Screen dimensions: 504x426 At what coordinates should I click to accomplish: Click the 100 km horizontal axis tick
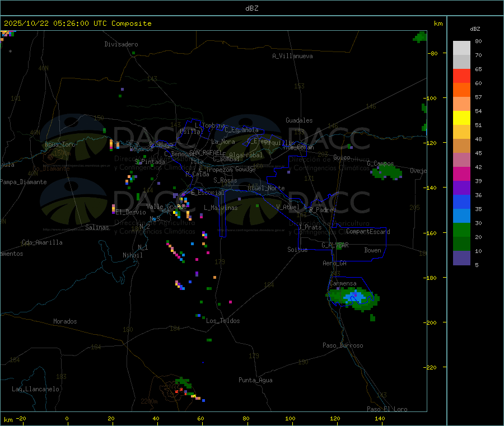coord(290,418)
